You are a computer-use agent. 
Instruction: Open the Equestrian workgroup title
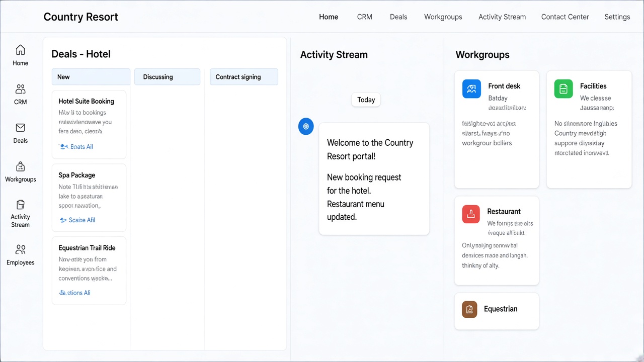point(501,309)
